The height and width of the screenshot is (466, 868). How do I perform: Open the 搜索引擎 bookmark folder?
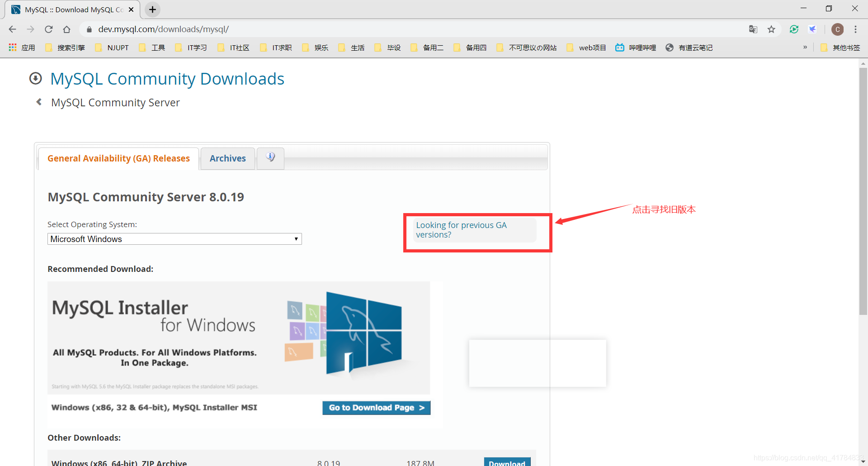click(x=65, y=48)
